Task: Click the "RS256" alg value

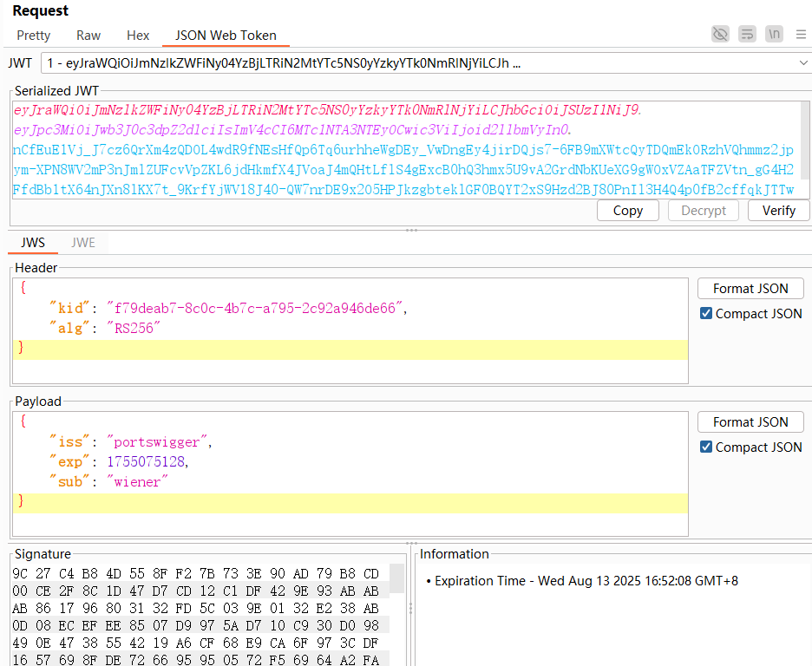Action: pyautogui.click(x=134, y=328)
